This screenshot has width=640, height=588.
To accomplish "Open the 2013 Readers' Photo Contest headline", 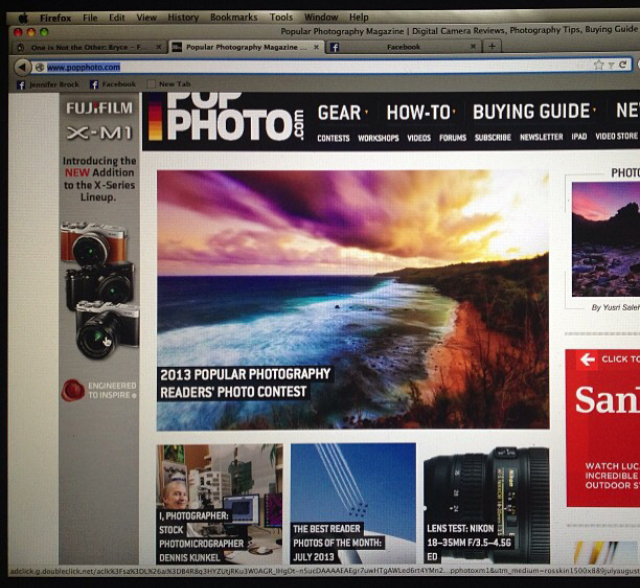I will point(245,383).
